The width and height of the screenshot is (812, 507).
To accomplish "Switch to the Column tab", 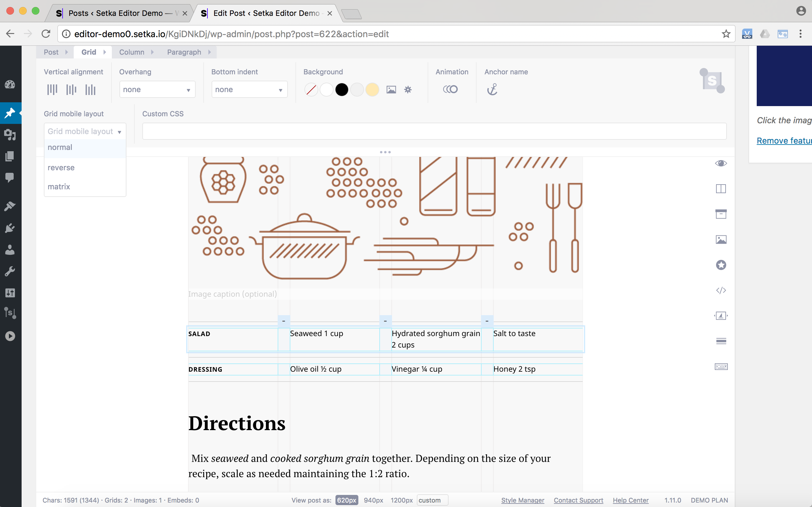I will pyautogui.click(x=132, y=52).
